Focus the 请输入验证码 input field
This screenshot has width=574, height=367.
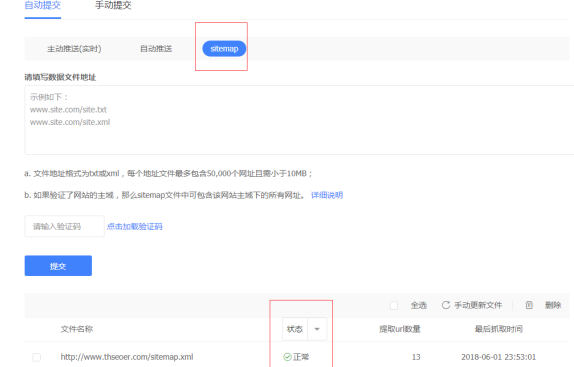click(x=64, y=226)
